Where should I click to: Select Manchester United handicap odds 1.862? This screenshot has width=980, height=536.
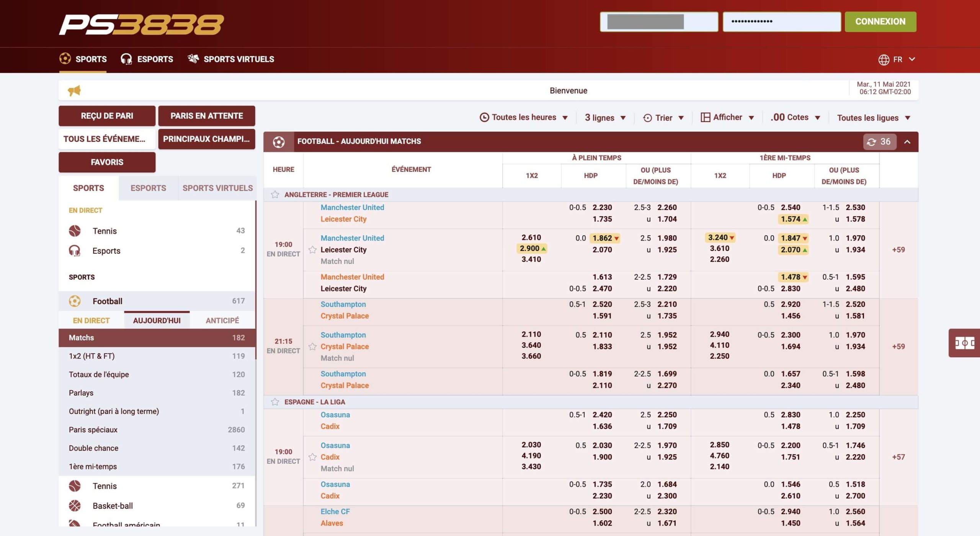(605, 238)
